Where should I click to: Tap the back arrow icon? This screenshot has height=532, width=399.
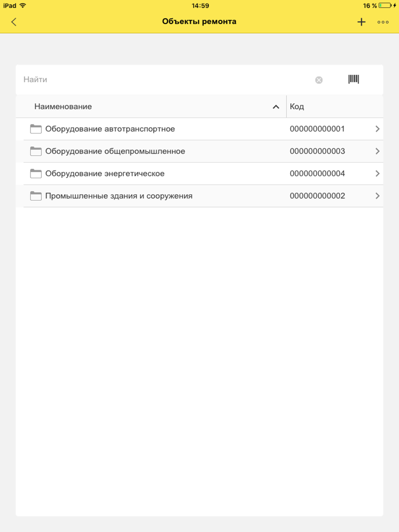click(x=14, y=22)
